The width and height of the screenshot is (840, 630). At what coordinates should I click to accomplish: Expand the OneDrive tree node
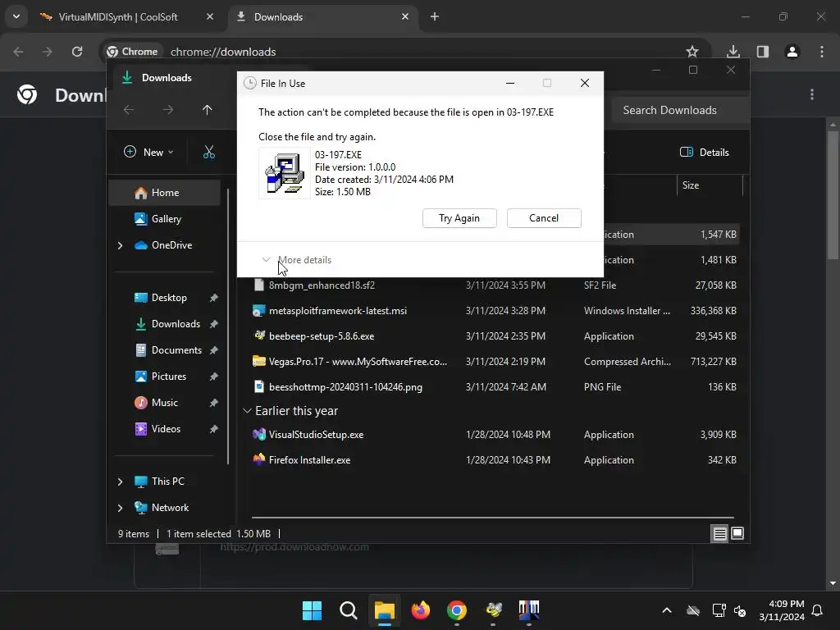click(120, 245)
